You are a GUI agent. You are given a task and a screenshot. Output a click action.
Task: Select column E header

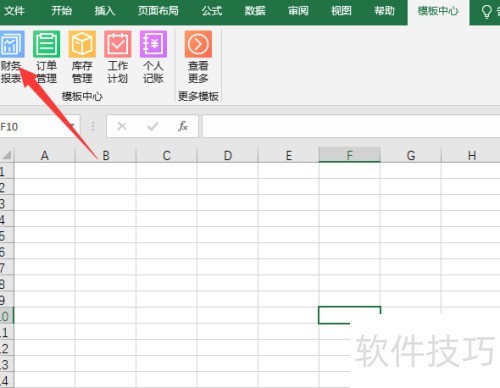288,155
